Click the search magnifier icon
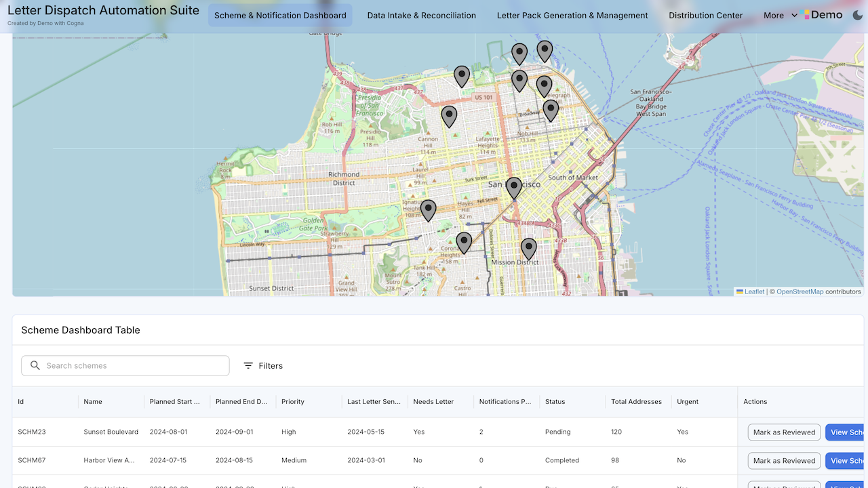868x488 pixels. tap(35, 365)
